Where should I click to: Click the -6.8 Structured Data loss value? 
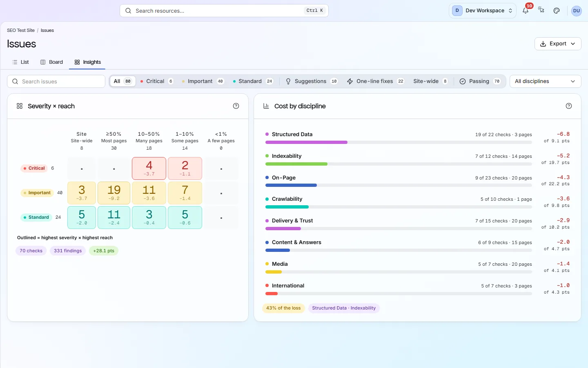(563, 134)
